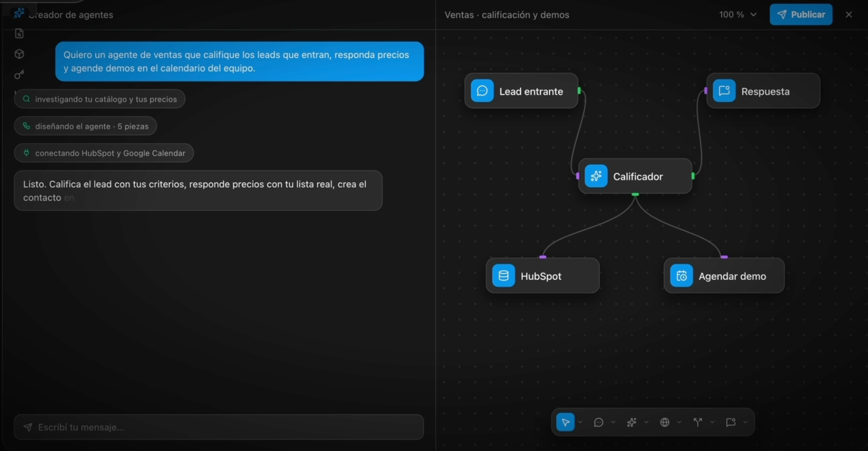Click the Ventas · calificación y demos title
This screenshot has width=868, height=451.
507,15
